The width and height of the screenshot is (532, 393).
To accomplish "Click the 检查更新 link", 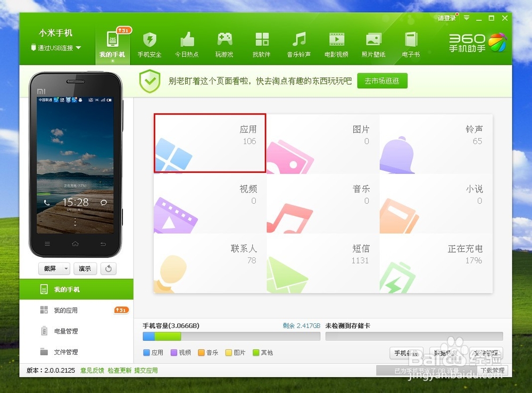I will point(119,370).
